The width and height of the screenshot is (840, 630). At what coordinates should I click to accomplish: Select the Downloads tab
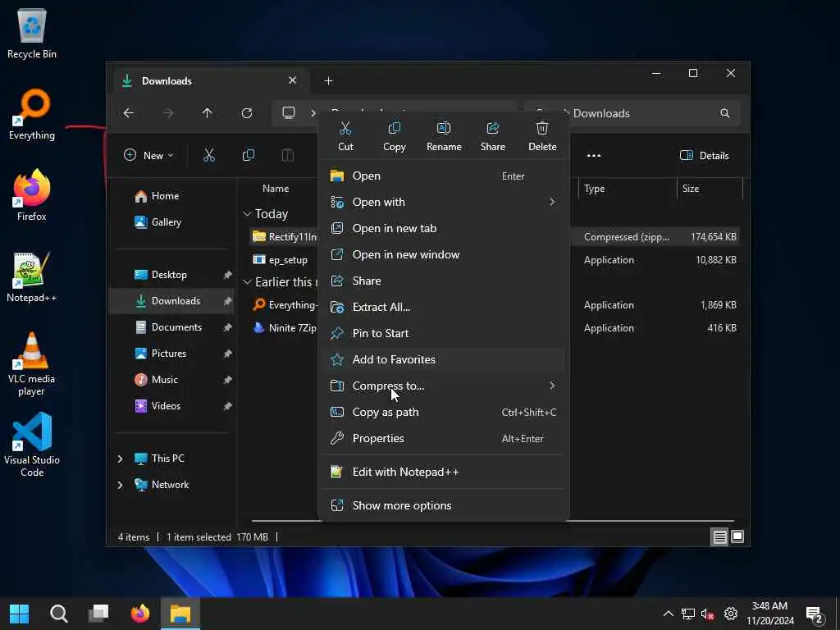tap(211, 81)
